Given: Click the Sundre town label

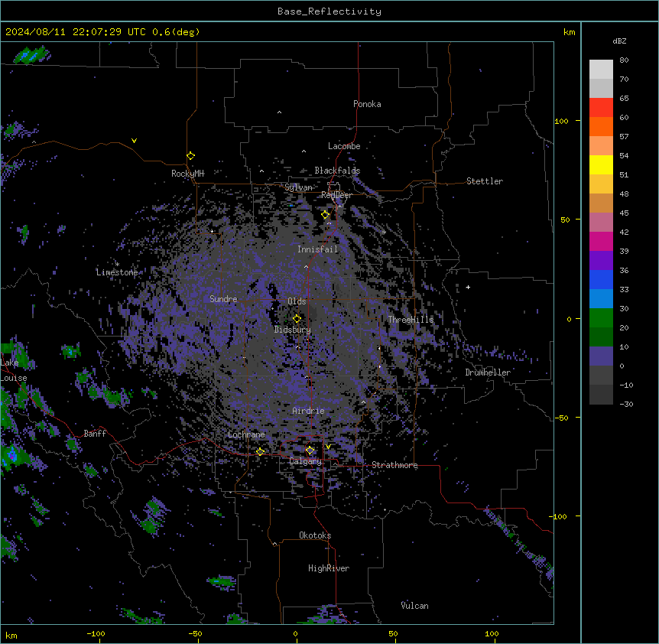Looking at the screenshot, I should (223, 299).
